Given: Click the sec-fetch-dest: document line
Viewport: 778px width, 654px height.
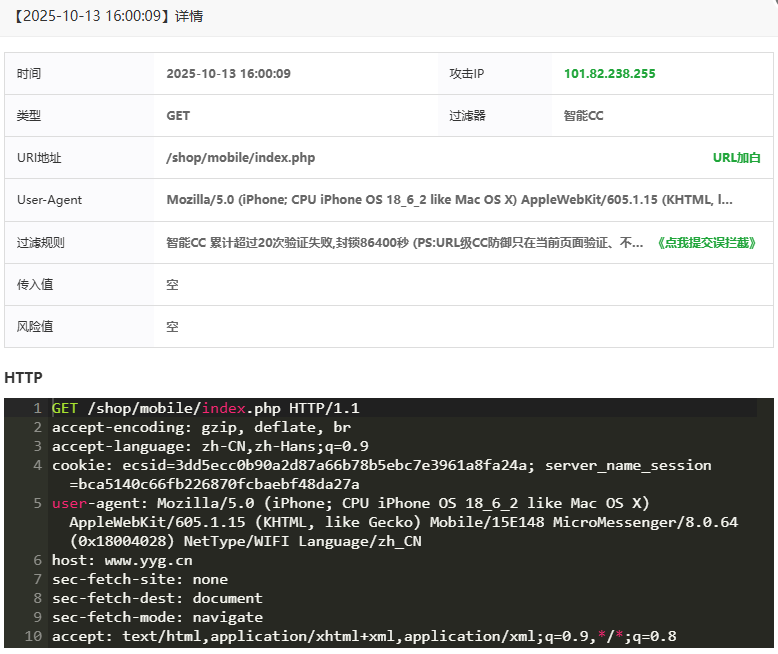Looking at the screenshot, I should pos(157,598).
